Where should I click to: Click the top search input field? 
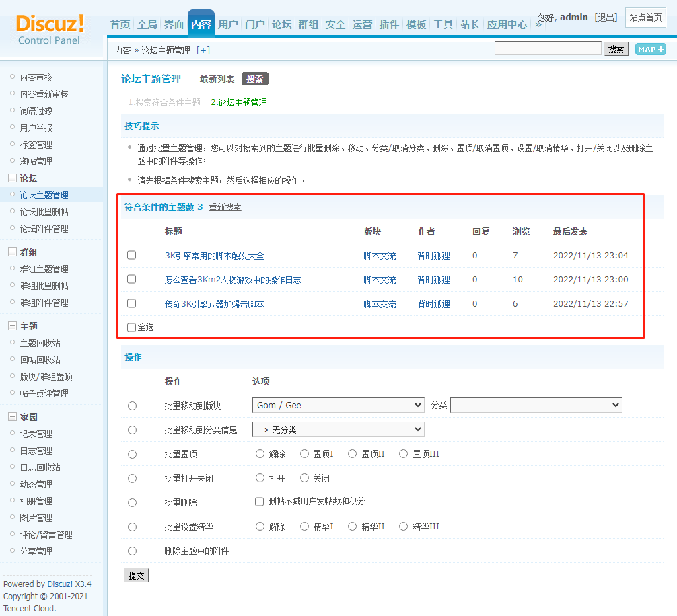548,48
